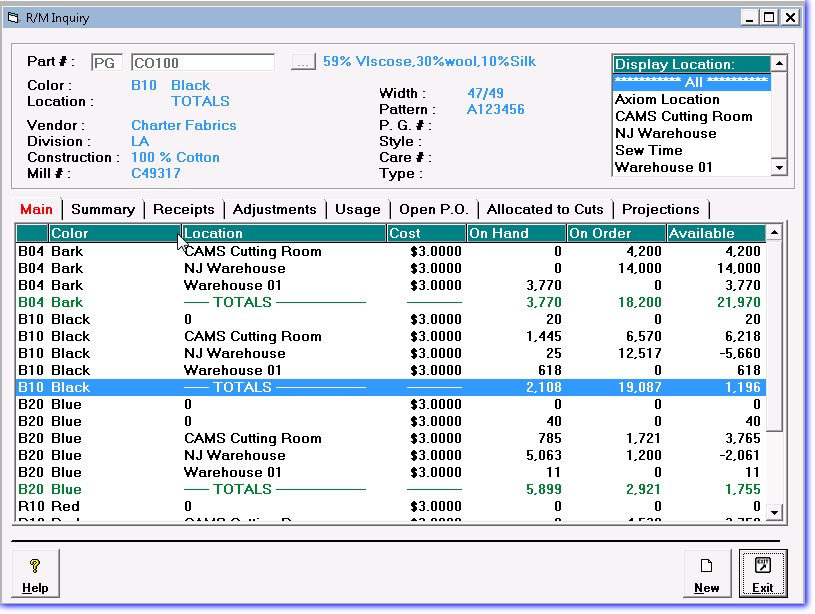The image size is (815, 614).
Task: Click the Location column header
Action: point(283,233)
